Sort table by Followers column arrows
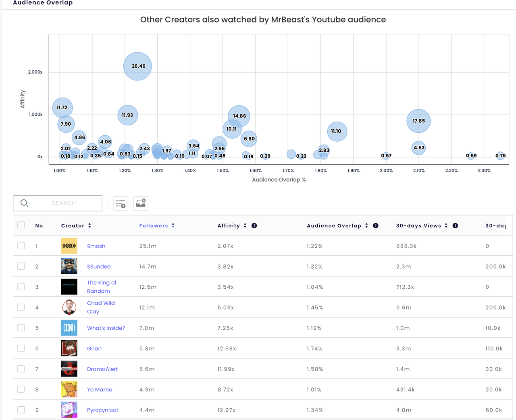Image resolution: width=516 pixels, height=420 pixels. click(173, 226)
